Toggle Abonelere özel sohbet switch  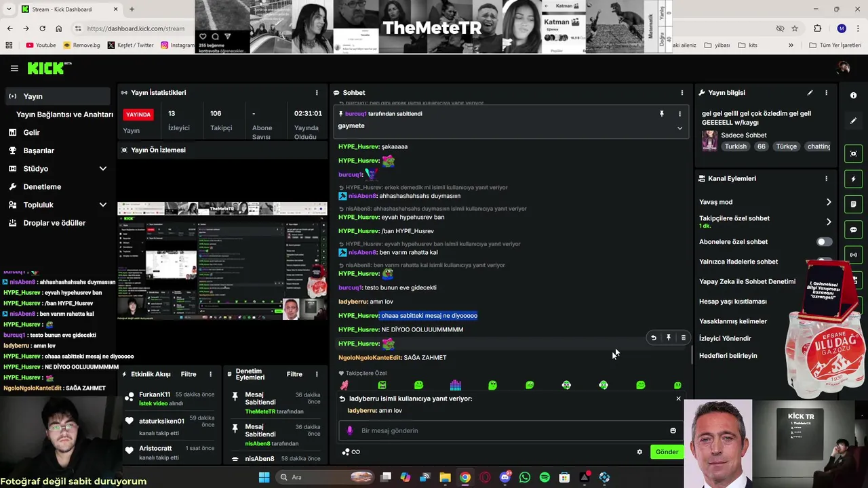[x=823, y=242]
